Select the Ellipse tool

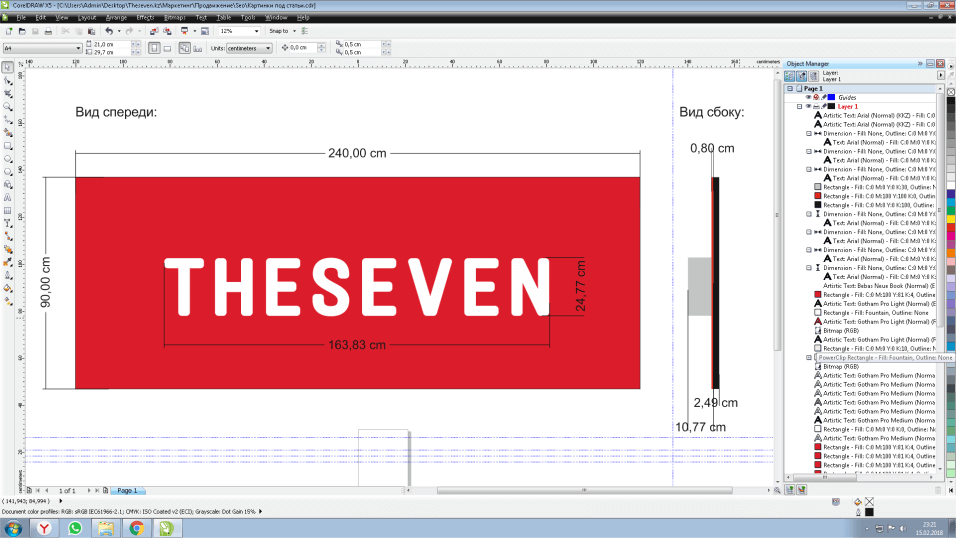8,159
